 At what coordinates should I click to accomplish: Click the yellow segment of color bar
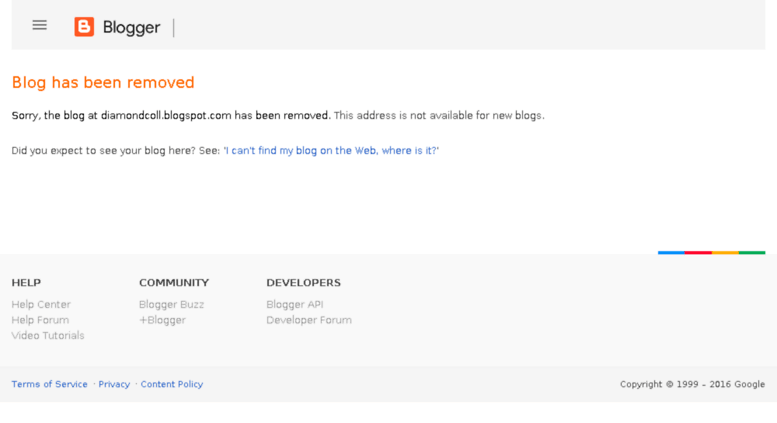(x=725, y=253)
